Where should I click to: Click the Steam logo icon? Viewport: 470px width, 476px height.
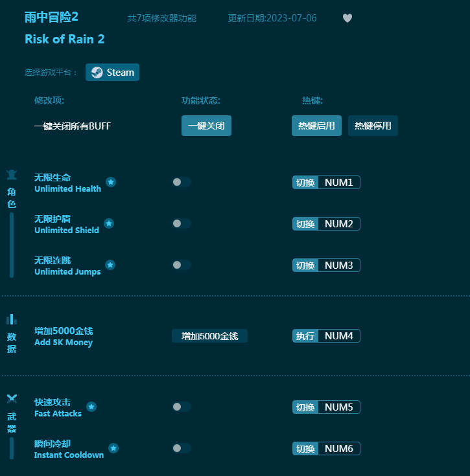coord(97,73)
